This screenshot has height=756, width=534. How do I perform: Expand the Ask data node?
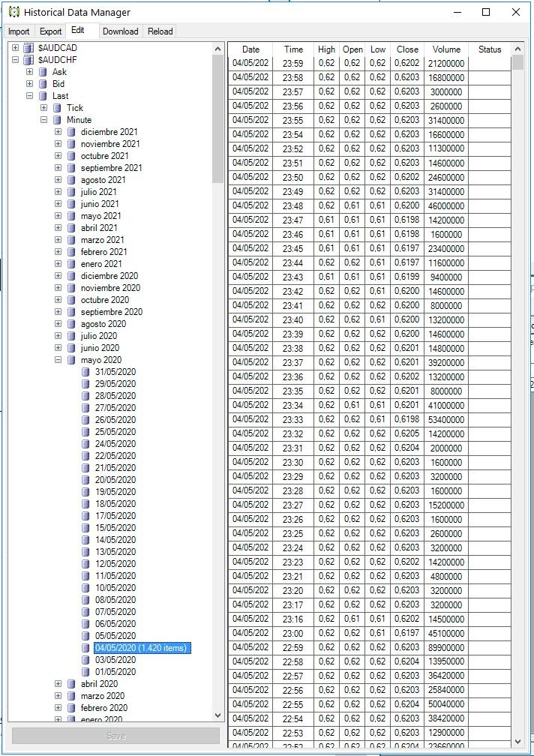(29, 72)
